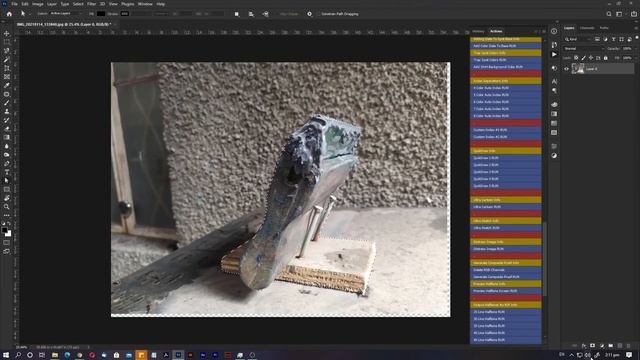Open the Kind filter dropdown in Layers

[578, 39]
